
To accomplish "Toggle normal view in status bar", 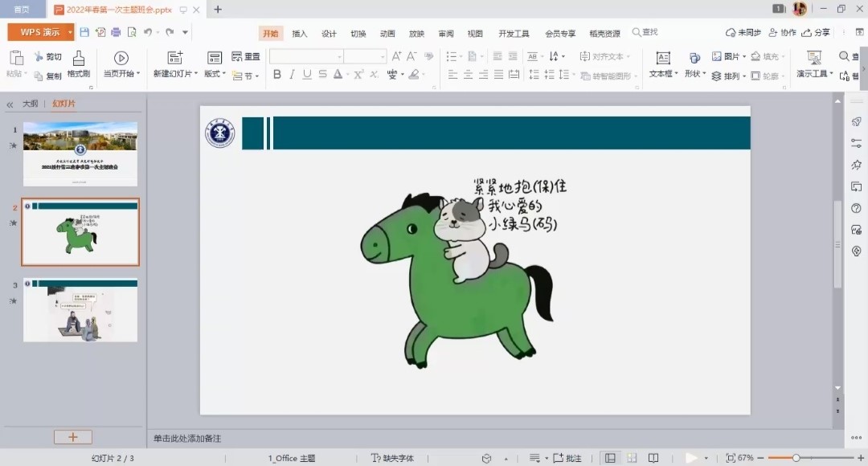I will point(610,458).
